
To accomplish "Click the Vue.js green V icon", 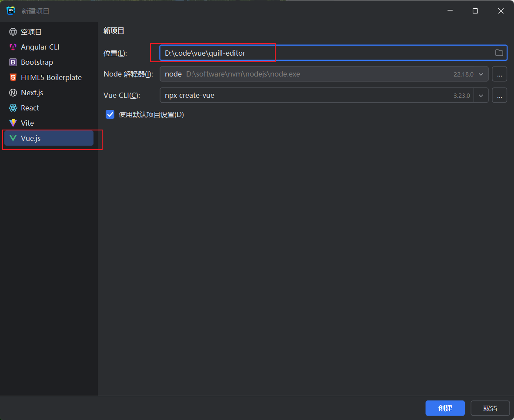I will point(13,138).
